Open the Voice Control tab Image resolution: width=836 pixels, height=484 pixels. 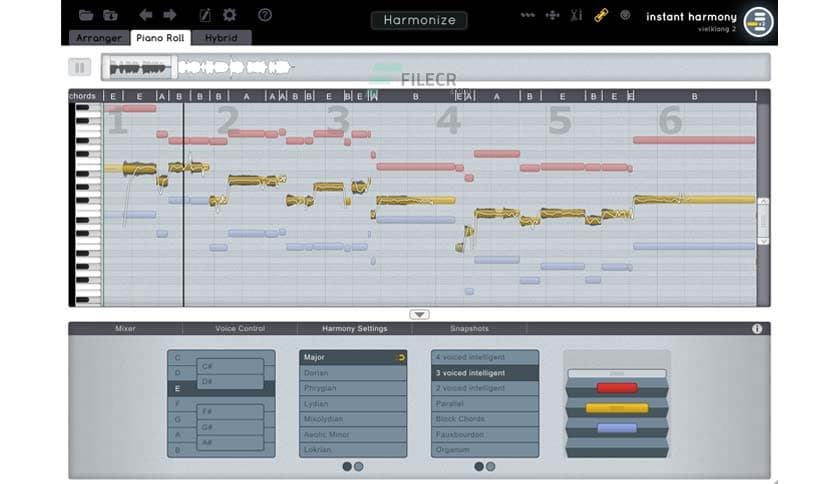pyautogui.click(x=240, y=329)
